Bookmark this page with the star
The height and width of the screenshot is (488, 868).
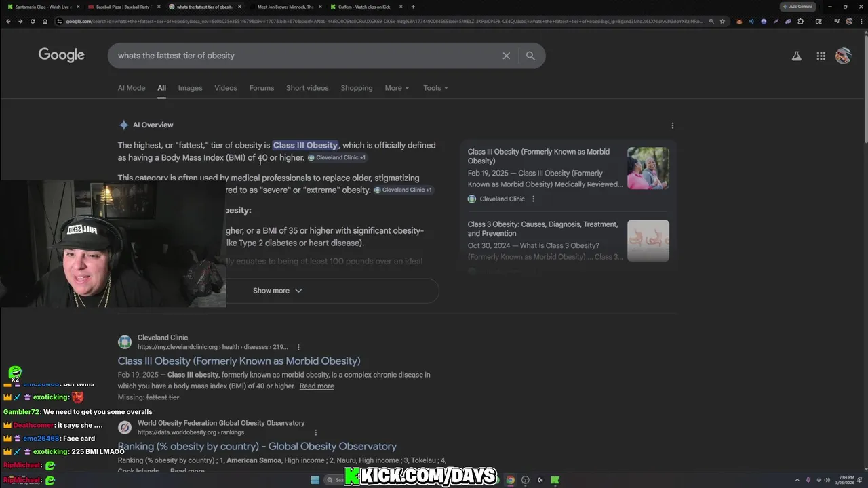tap(723, 21)
